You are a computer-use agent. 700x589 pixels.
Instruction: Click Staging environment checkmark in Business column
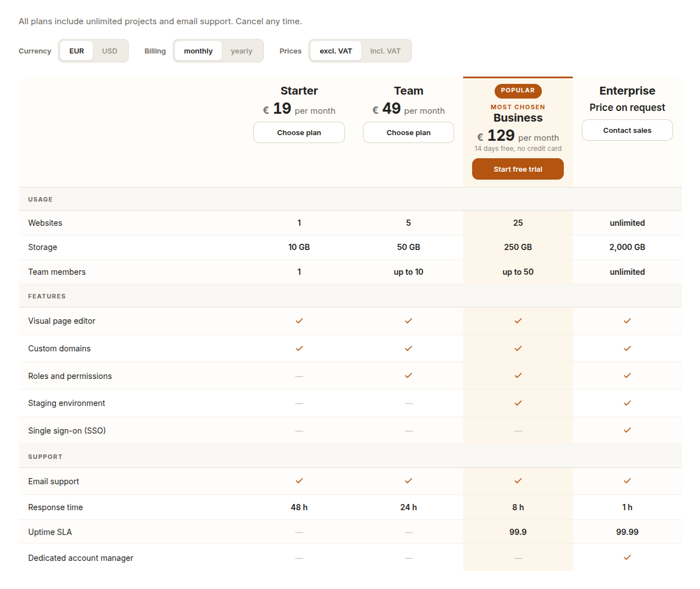[x=518, y=403]
